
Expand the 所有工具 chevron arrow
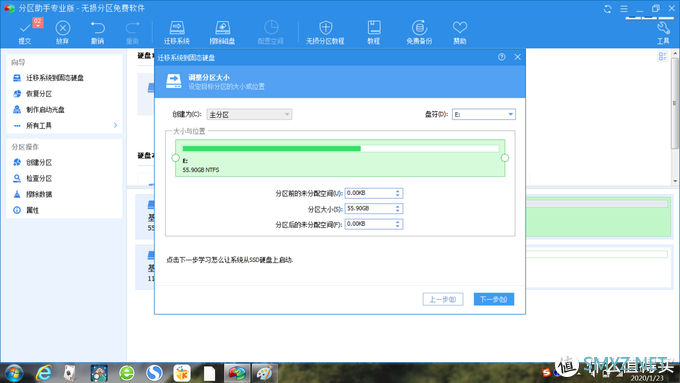(115, 125)
